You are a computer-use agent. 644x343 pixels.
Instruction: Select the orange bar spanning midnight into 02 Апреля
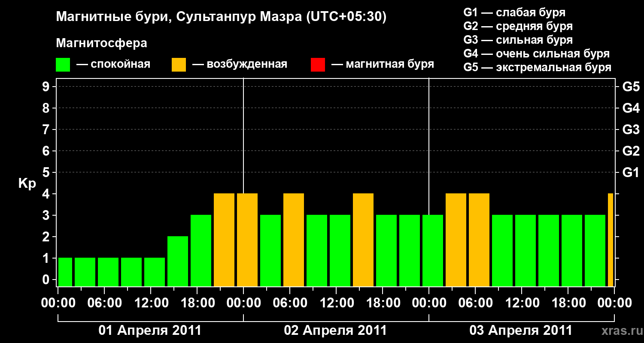pyautogui.click(x=247, y=240)
